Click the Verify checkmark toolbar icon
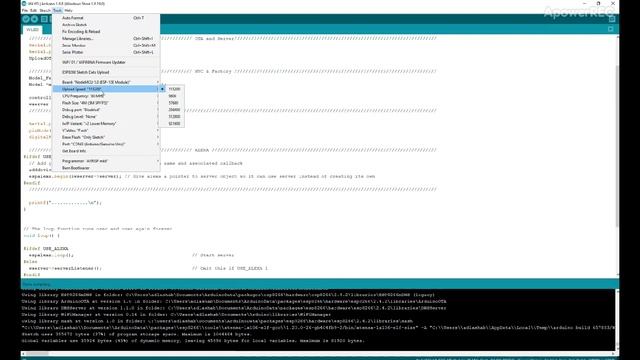The height and width of the screenshot is (360, 640). 26,19
